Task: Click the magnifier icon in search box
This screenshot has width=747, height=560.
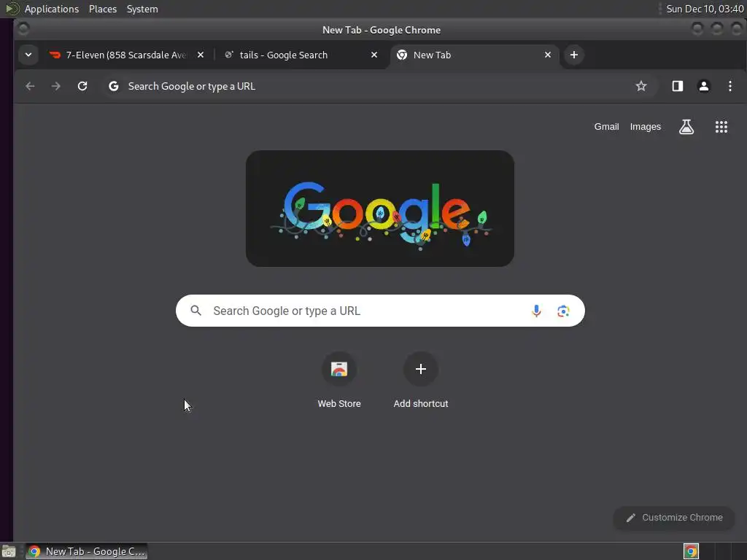Action: tap(196, 311)
